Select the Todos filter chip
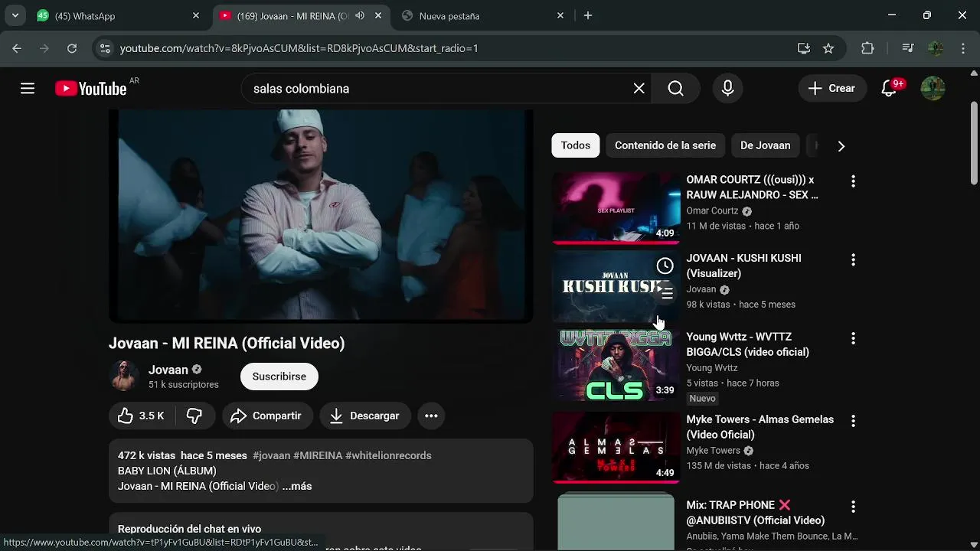This screenshot has height=551, width=980. 576,145
